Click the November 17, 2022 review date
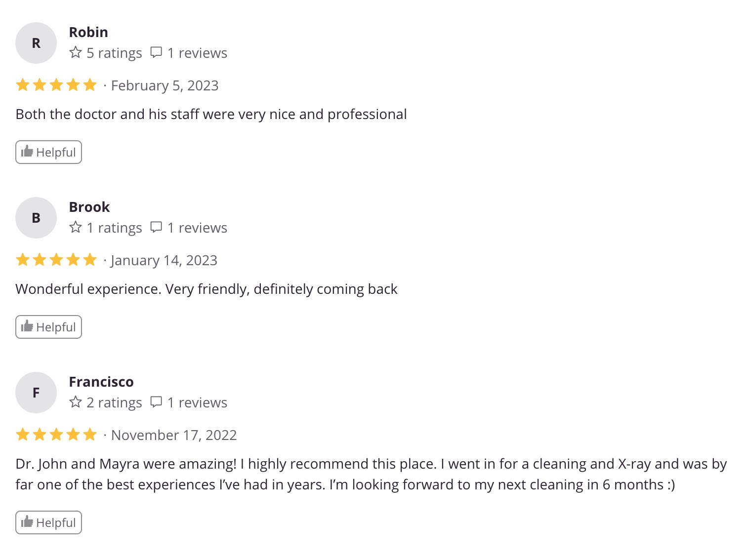This screenshot has height=560, width=748. tap(174, 435)
